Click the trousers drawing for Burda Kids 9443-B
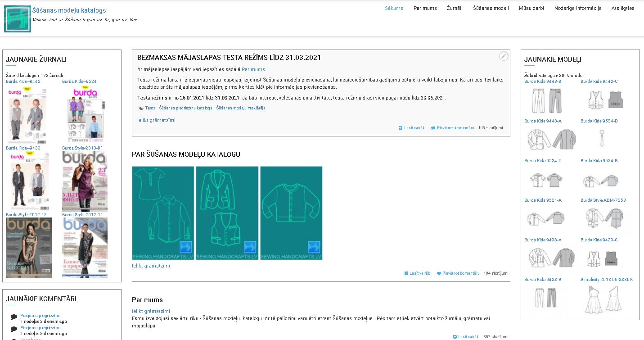The height and width of the screenshot is (340, 644). click(547, 100)
